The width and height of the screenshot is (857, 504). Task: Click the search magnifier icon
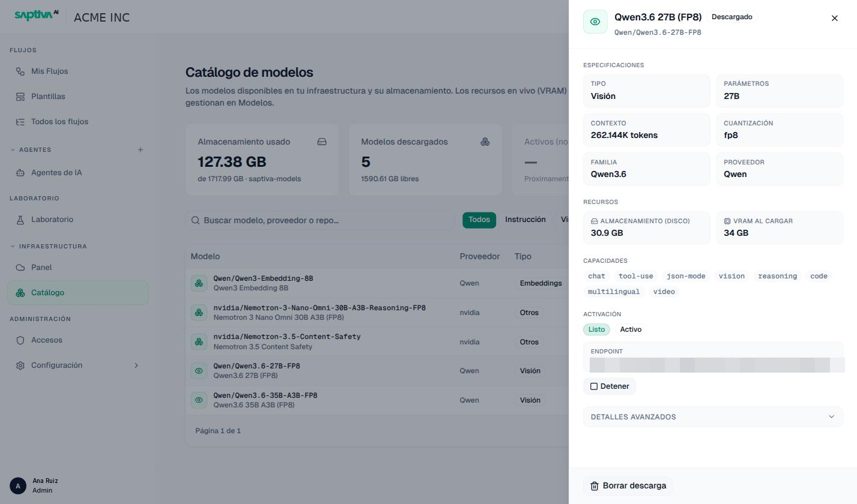(195, 220)
